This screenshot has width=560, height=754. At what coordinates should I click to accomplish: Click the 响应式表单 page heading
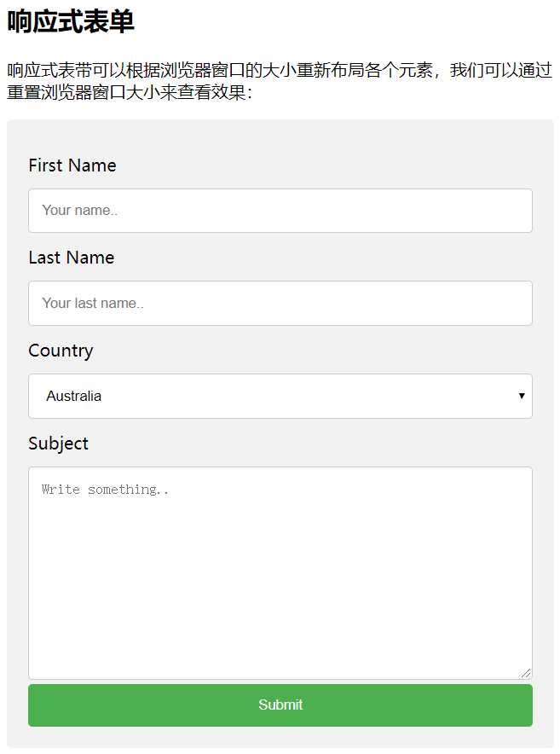70,21
